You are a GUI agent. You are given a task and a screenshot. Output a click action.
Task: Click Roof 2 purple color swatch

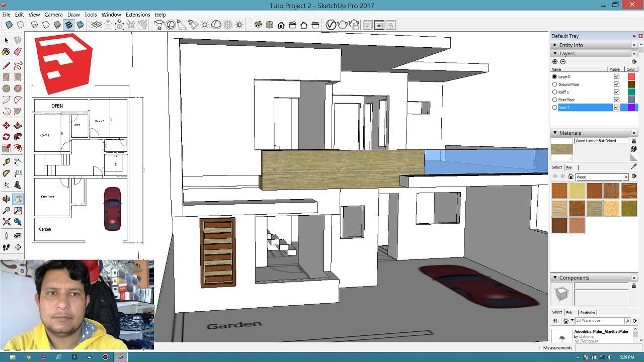click(631, 108)
